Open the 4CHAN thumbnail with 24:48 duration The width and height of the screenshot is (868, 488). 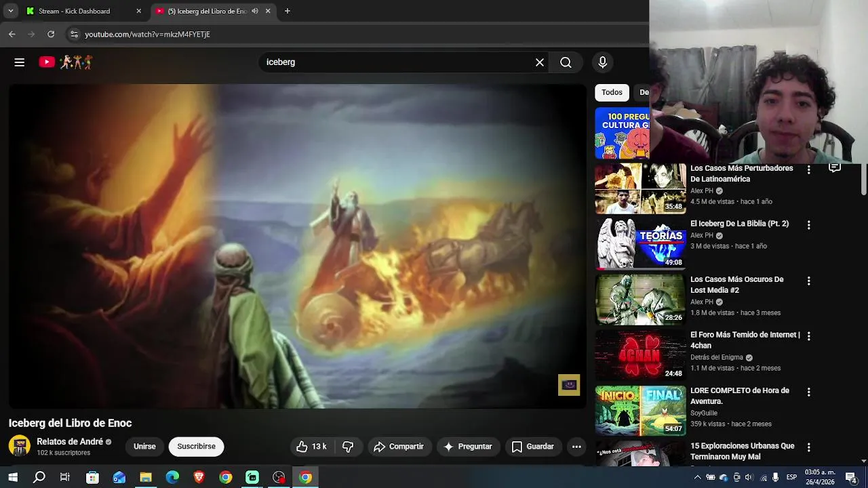[641, 355]
